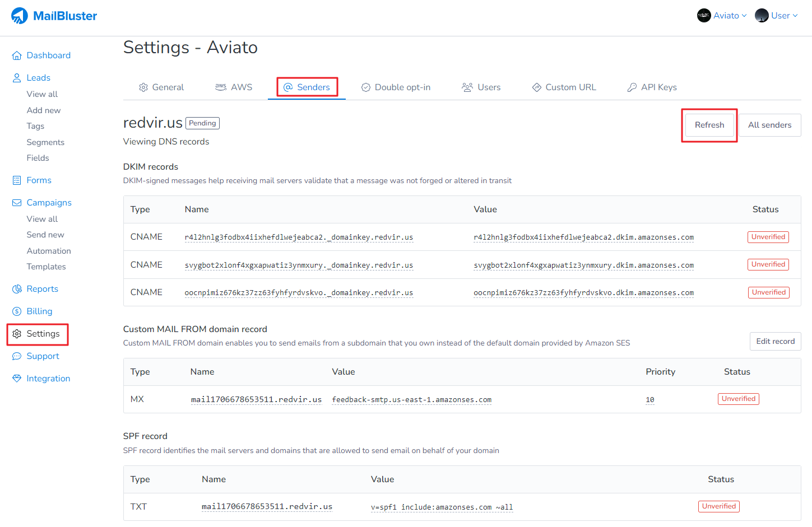
Task: Copy the SPF record value text
Action: click(442, 507)
